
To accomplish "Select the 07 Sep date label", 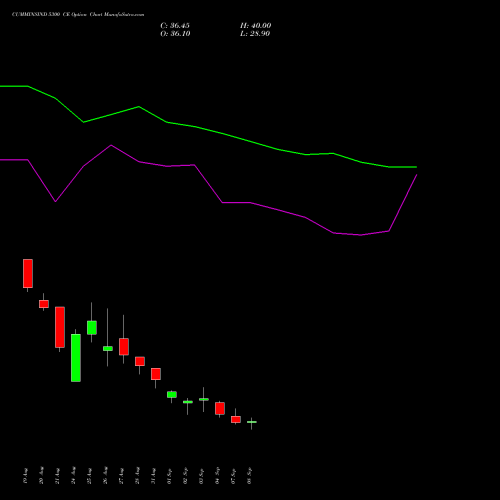I will (x=234, y=476).
